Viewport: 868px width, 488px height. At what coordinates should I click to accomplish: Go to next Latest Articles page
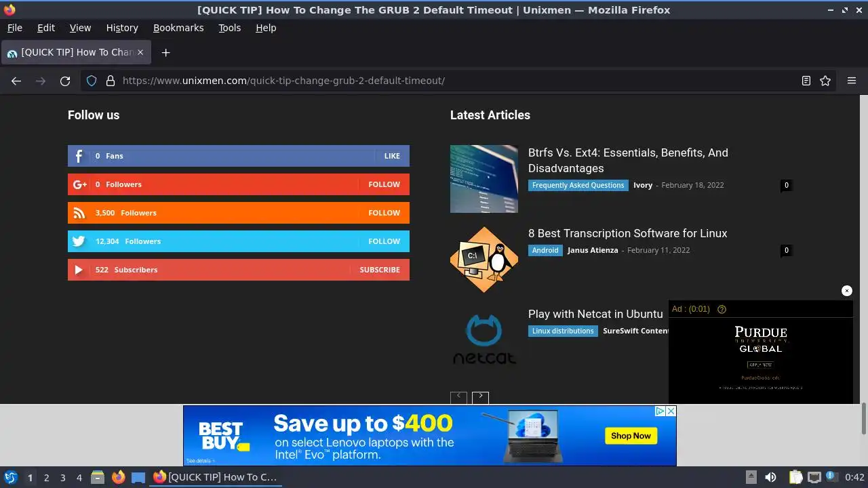point(480,397)
